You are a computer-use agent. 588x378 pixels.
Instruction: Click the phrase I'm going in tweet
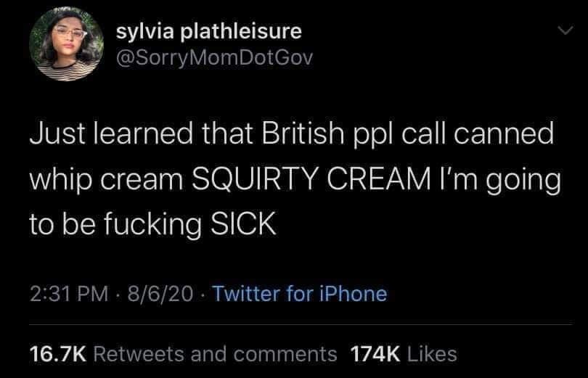(502, 181)
